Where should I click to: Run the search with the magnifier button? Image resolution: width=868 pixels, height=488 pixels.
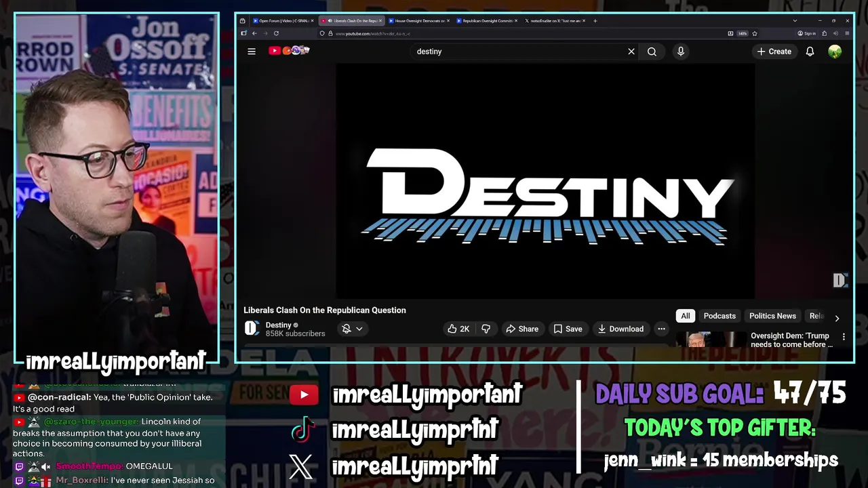[x=652, y=52]
